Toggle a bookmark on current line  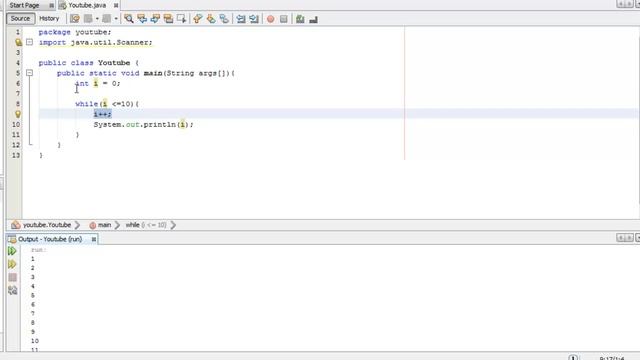[x=224, y=19]
